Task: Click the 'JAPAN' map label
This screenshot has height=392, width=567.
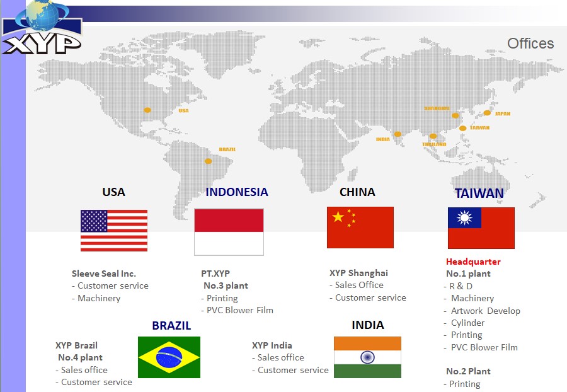Action: 503,113
